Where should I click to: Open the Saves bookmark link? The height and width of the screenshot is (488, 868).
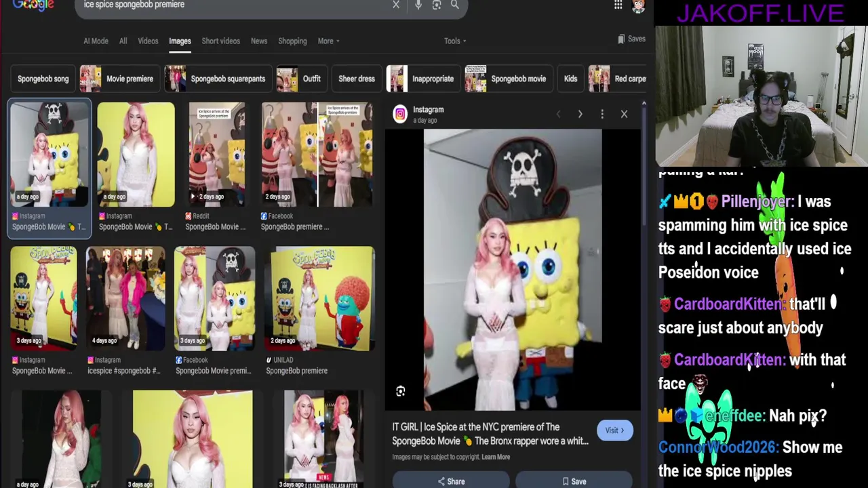pyautogui.click(x=631, y=39)
